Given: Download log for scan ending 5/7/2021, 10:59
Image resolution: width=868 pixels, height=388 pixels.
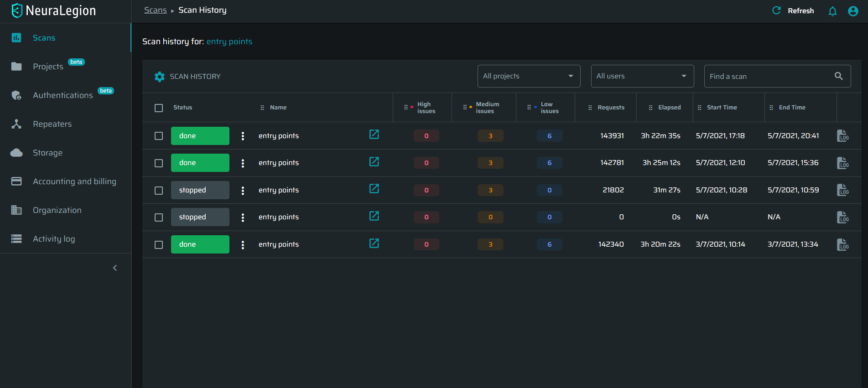Looking at the screenshot, I should (843, 190).
